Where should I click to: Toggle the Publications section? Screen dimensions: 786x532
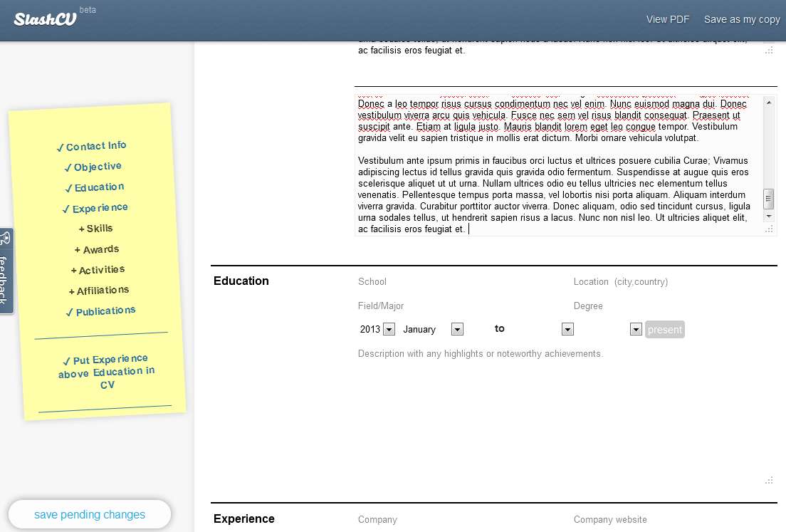click(x=100, y=311)
